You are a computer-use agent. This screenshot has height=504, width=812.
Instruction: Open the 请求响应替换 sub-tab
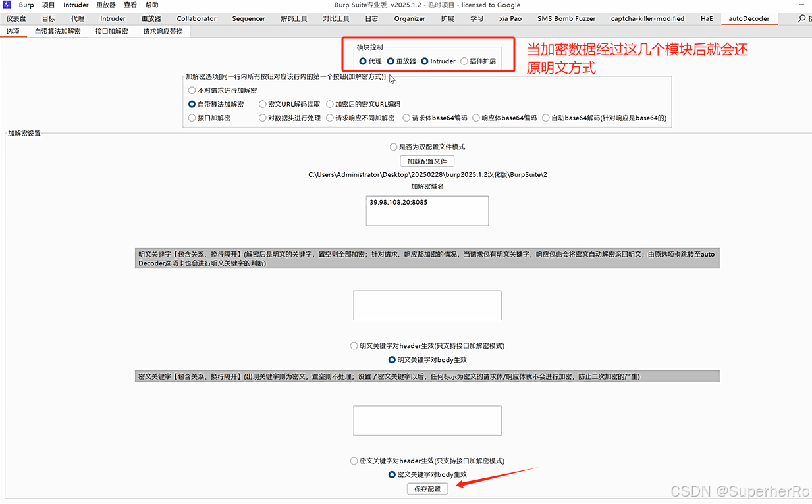163,31
